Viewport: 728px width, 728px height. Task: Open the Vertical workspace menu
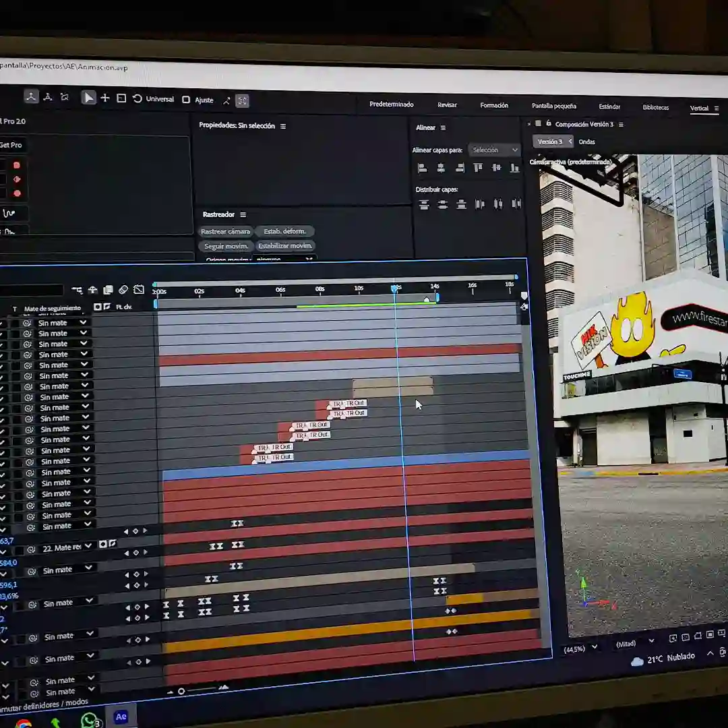pos(717,109)
